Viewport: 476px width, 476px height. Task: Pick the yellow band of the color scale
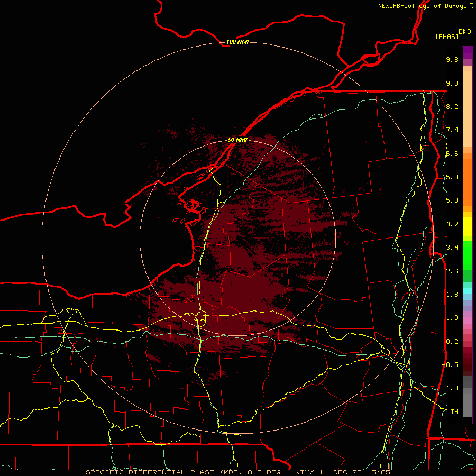[x=467, y=226]
